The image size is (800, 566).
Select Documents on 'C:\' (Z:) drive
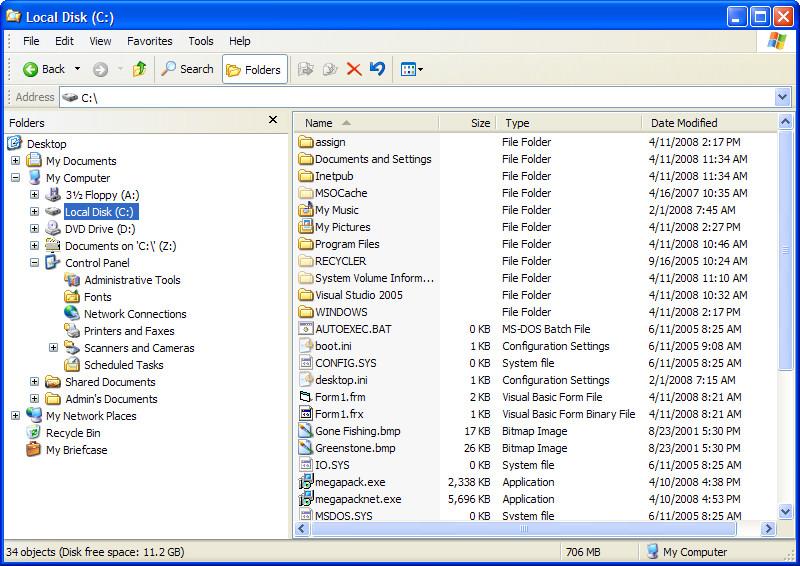point(120,246)
